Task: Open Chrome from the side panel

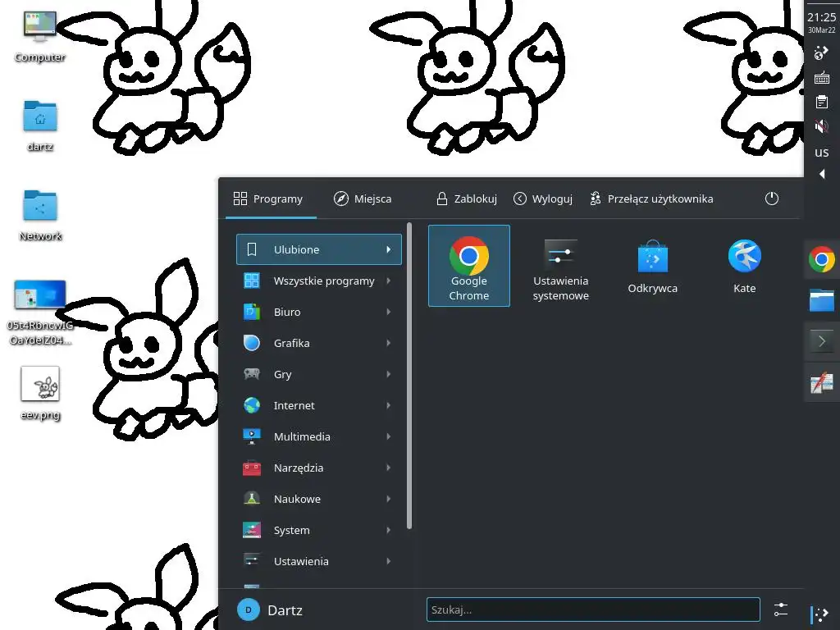Action: (x=821, y=259)
